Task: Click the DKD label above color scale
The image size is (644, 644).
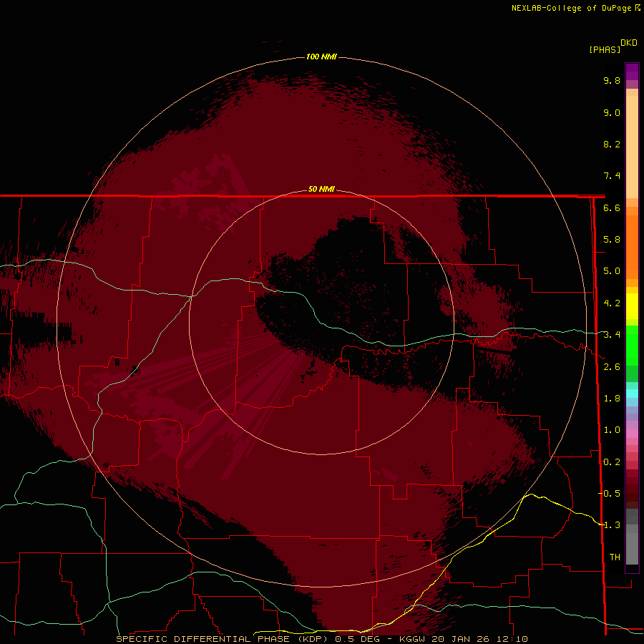Action: point(629,43)
